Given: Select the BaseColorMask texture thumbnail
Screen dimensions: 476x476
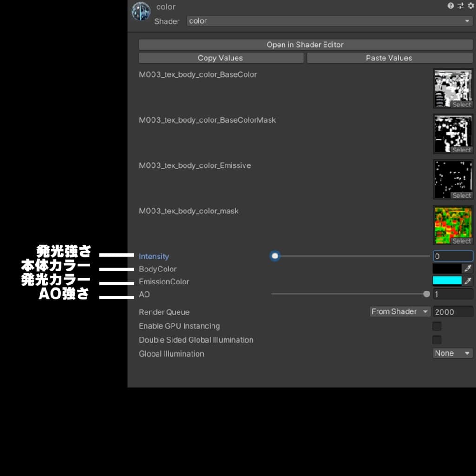Looking at the screenshot, I should [x=453, y=134].
